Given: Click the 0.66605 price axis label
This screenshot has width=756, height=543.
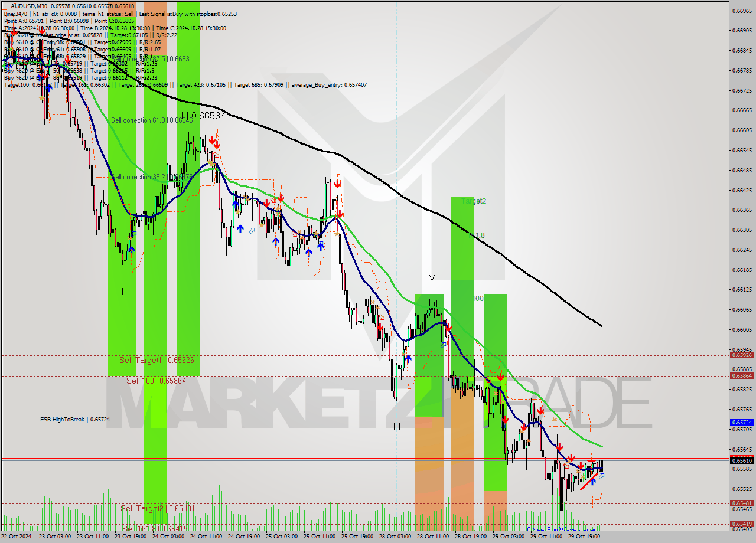Looking at the screenshot, I should tap(742, 130).
